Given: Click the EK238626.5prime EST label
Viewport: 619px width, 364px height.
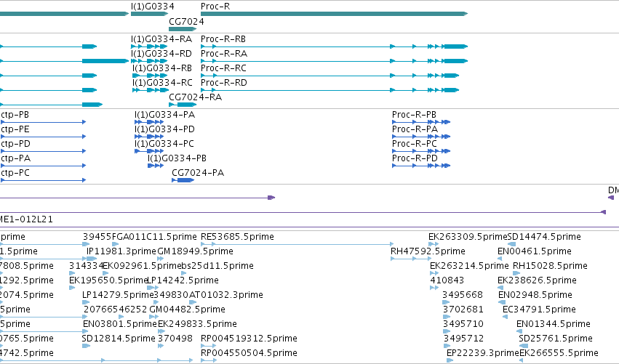Looking at the screenshot, I should 538,280.
